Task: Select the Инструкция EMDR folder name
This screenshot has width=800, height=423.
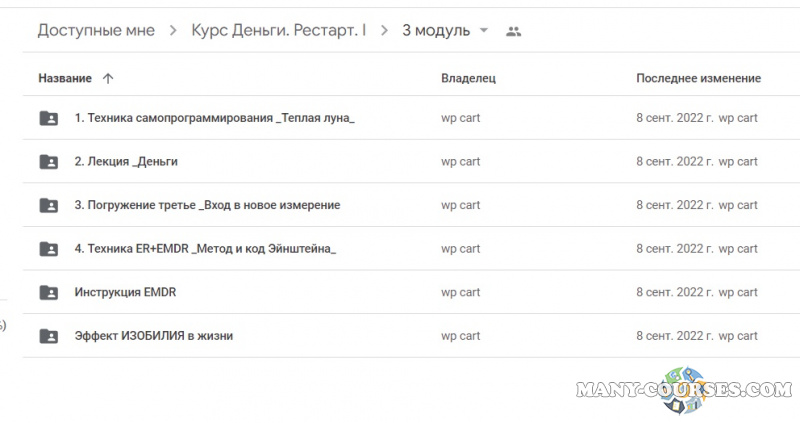Action: click(x=125, y=293)
